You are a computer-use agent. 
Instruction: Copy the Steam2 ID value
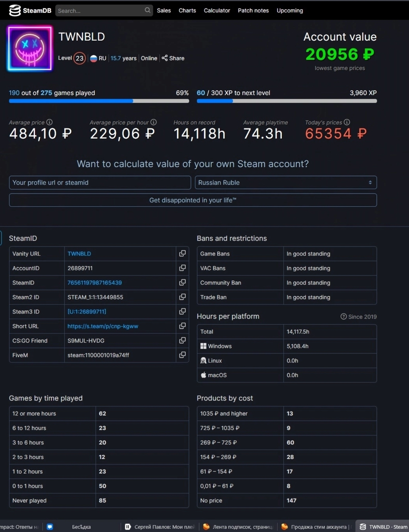tap(182, 297)
